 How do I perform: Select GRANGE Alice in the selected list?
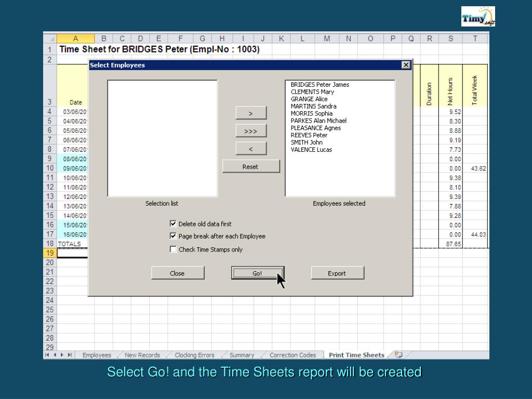tap(309, 99)
